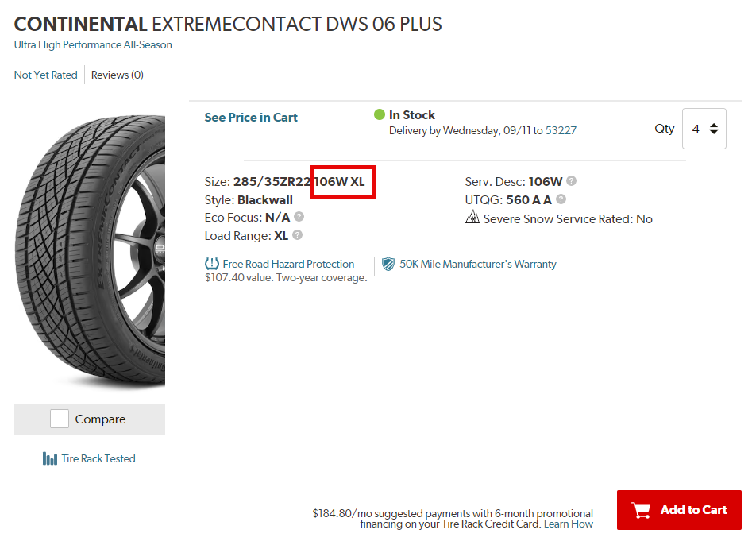Viewport: 756px width, 545px height.
Task: Decrease quantity using the down stepper arrow
Action: point(712,133)
